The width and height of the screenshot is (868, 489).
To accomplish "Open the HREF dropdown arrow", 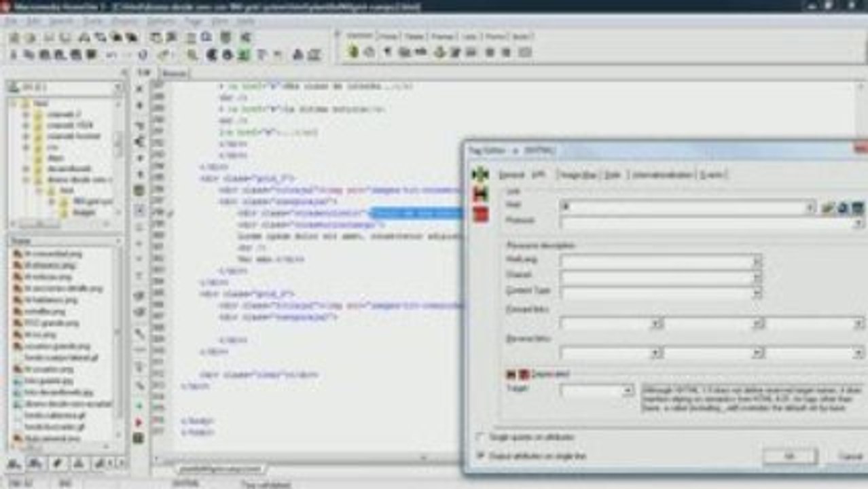I will (810, 208).
